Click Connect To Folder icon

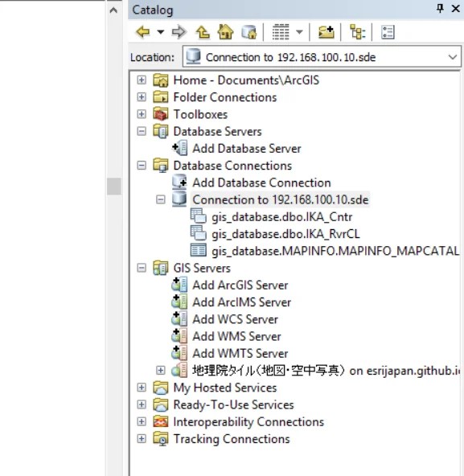[x=326, y=32]
